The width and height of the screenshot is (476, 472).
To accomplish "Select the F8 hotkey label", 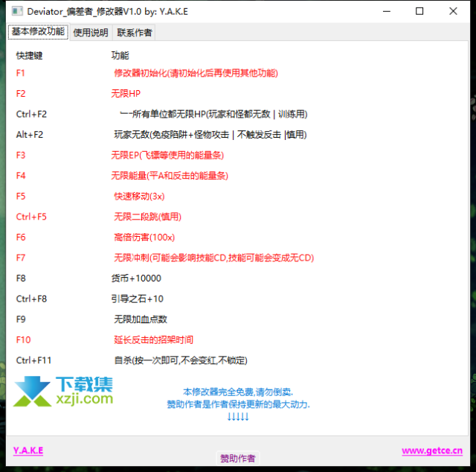I will pos(21,278).
